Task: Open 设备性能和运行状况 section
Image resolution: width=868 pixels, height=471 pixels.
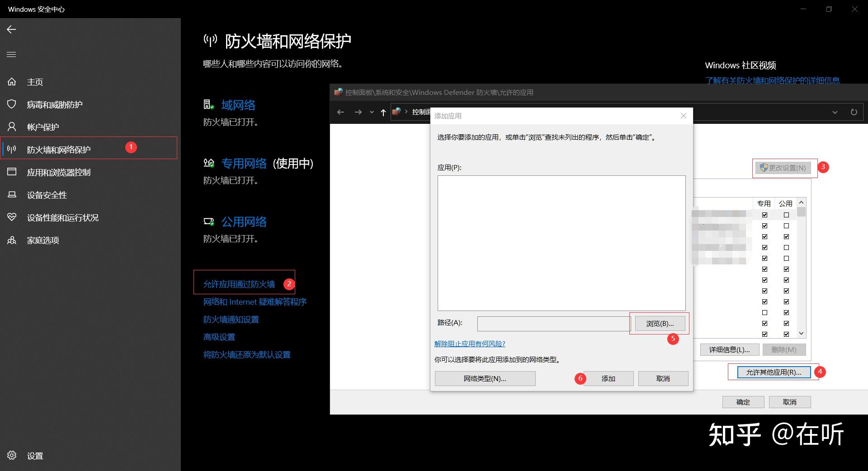Action: 63,217
